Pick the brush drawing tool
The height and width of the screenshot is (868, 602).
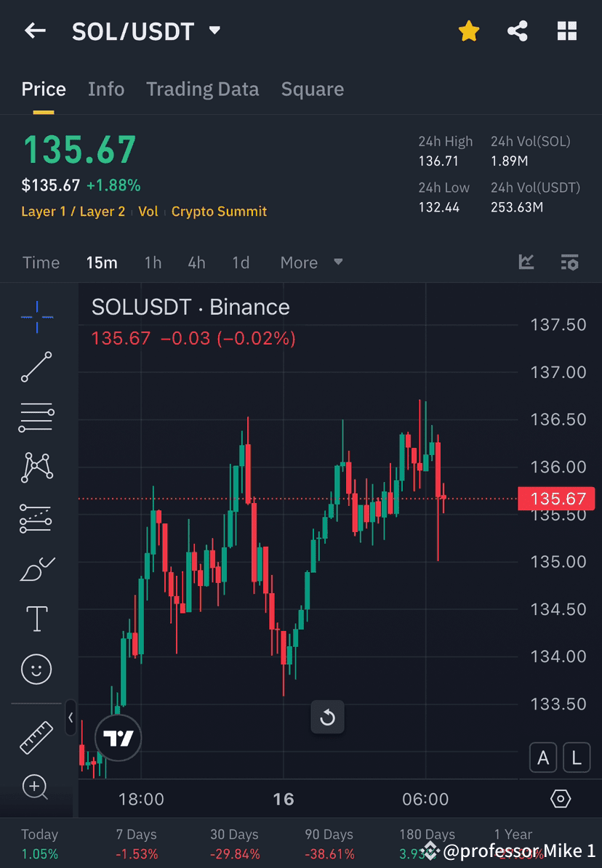coord(36,569)
